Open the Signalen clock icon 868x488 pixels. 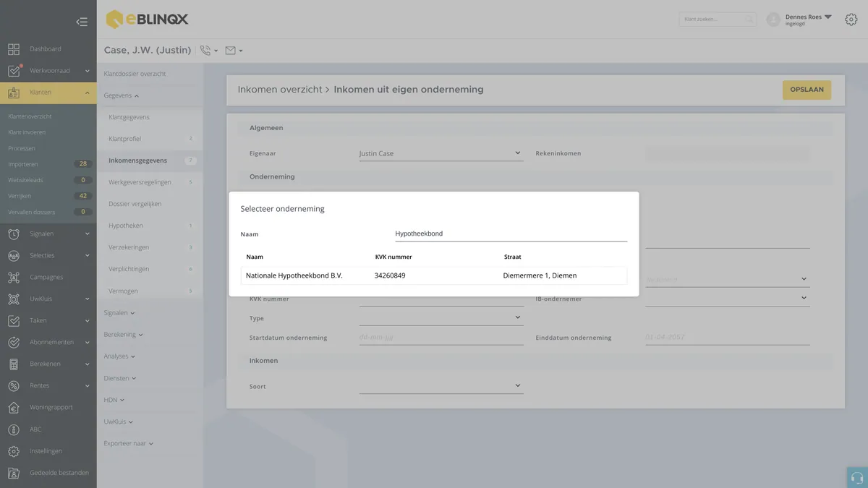[14, 234]
